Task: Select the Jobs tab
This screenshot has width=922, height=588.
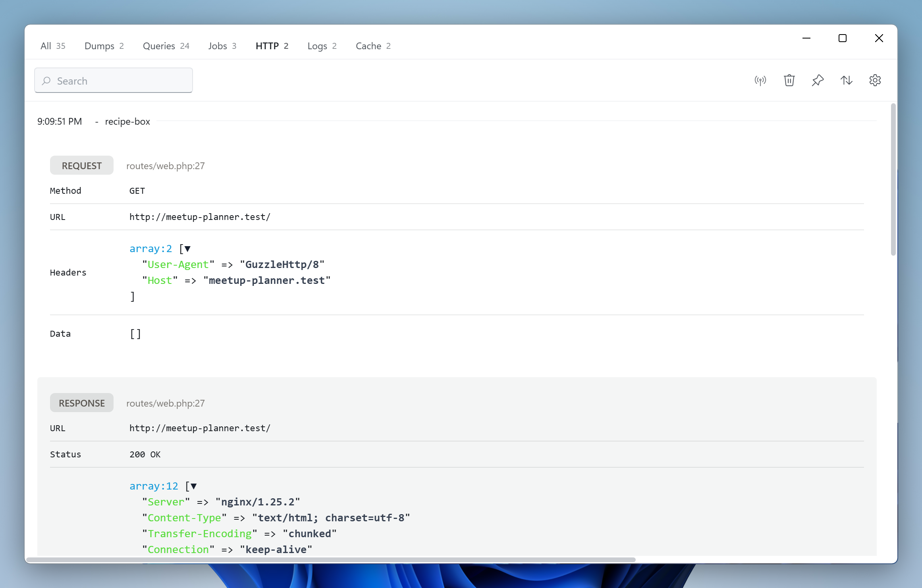Action: [x=222, y=46]
